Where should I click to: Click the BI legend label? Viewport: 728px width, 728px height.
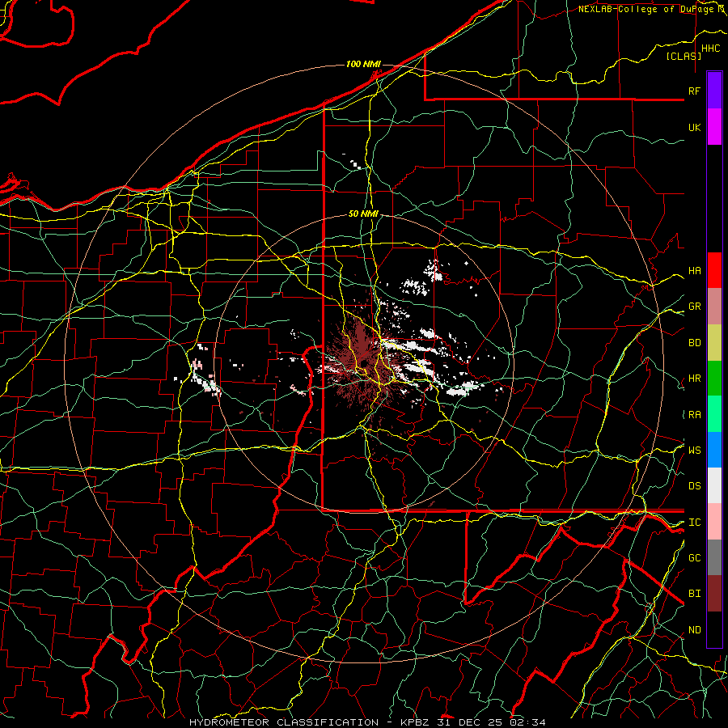pyautogui.click(x=695, y=594)
